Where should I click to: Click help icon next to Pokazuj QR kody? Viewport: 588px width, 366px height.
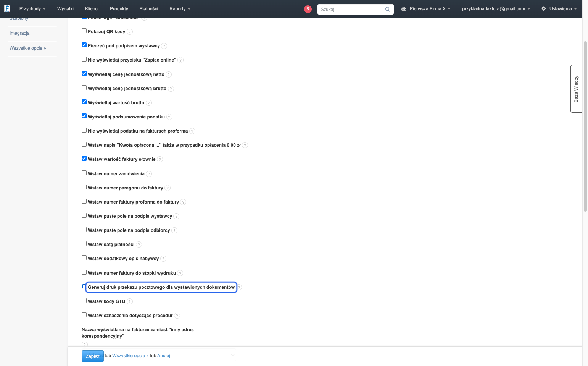(x=130, y=32)
